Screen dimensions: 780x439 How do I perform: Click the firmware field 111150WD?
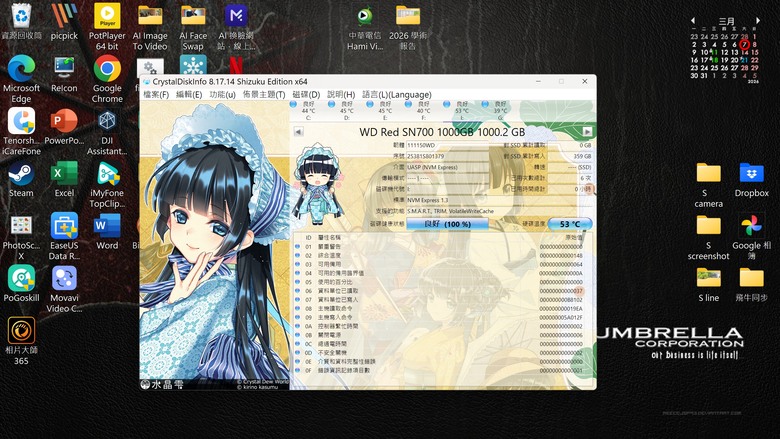[x=448, y=145]
